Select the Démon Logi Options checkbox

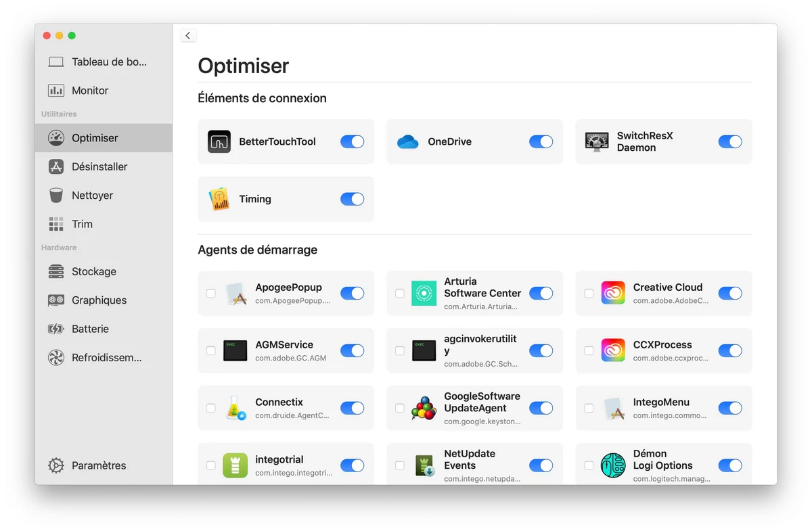click(589, 465)
